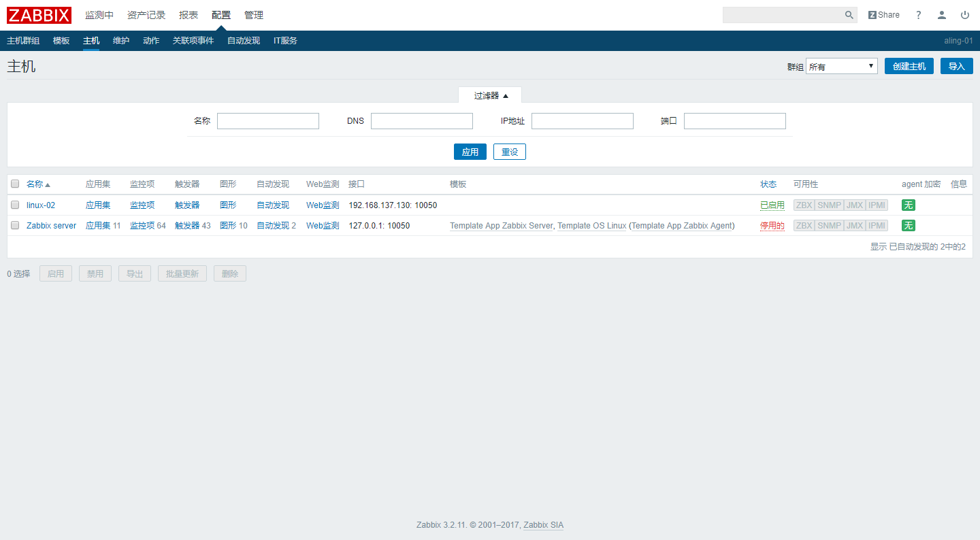The image size is (980, 540).
Task: Click the global search input field
Action: tap(783, 15)
